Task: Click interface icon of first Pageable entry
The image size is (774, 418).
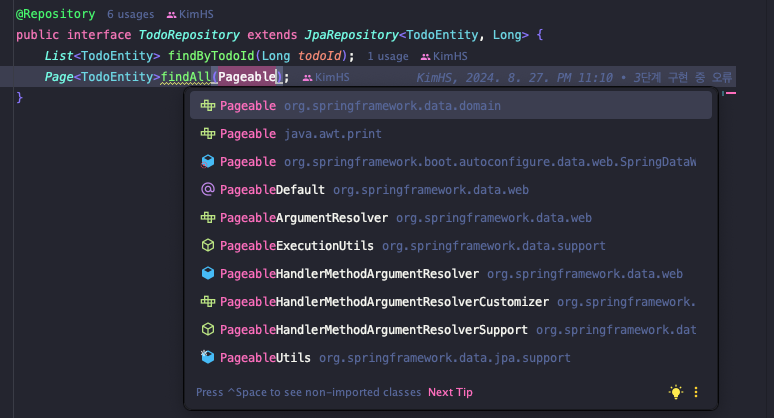Action: pos(208,105)
